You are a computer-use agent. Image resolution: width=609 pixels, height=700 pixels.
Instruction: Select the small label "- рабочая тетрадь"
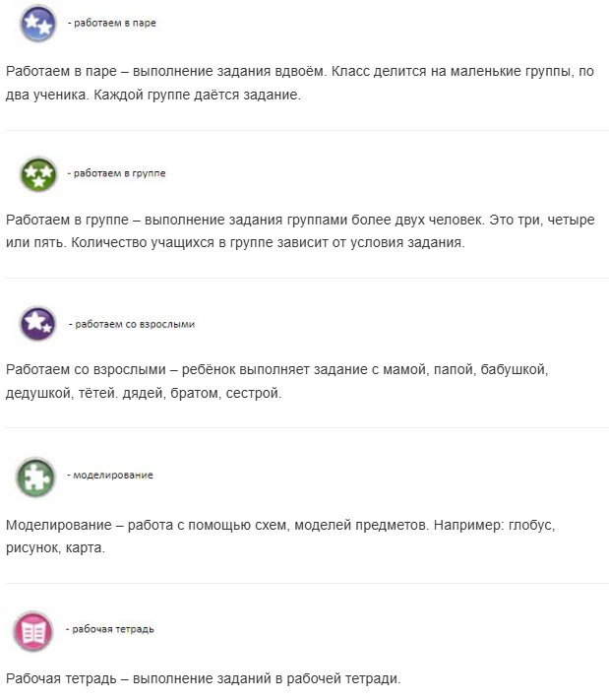pos(109,629)
